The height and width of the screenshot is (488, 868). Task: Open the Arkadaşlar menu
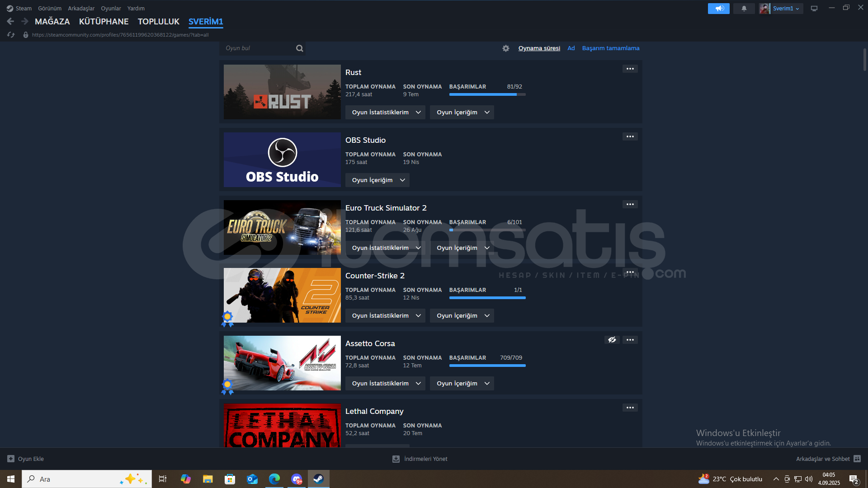pyautogui.click(x=81, y=9)
